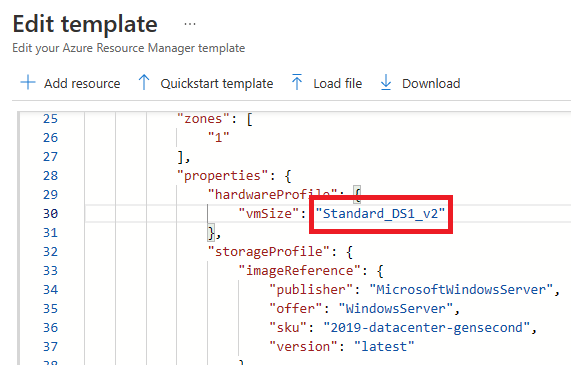Click the Quickstart template label
This screenshot has height=365, width=571.
(217, 84)
